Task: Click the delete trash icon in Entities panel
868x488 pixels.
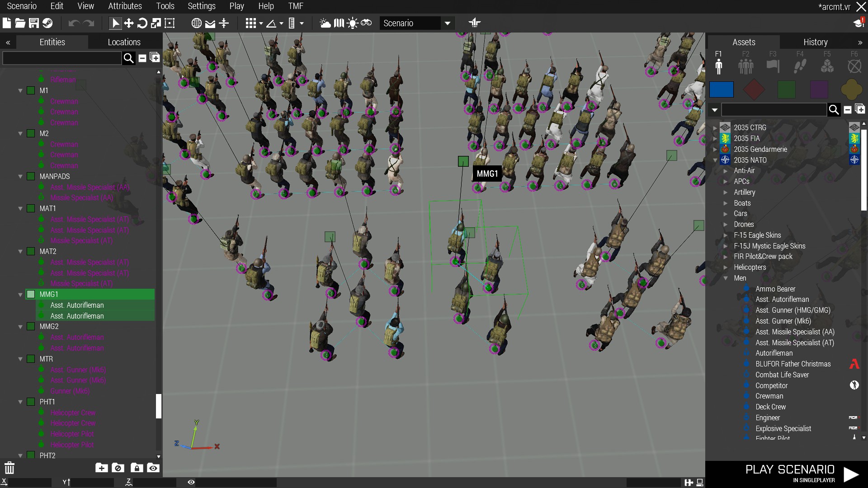Action: (x=9, y=468)
